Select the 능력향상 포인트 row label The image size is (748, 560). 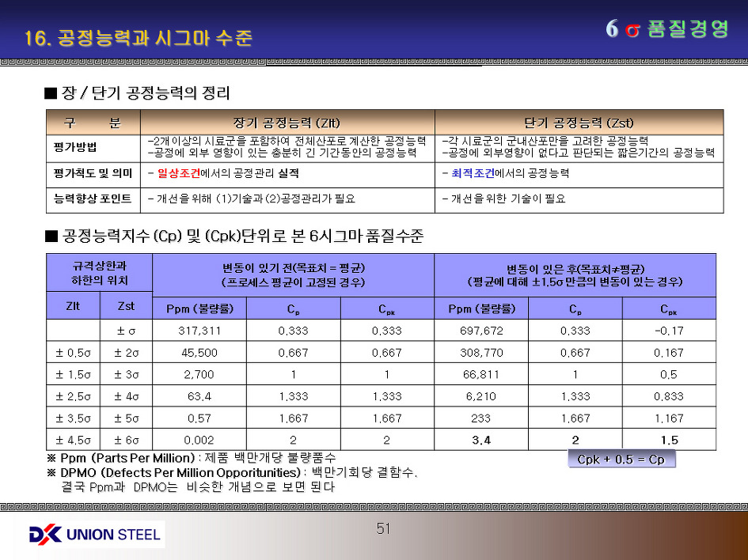92,199
